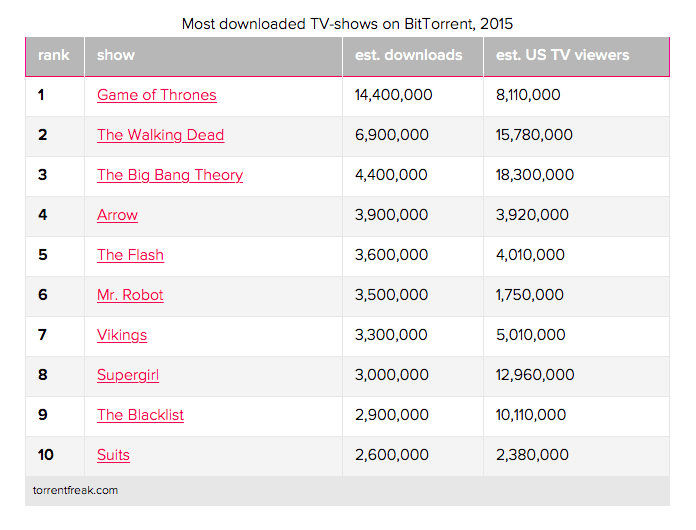Open The Blacklist link
This screenshot has height=530, width=696.
[140, 415]
